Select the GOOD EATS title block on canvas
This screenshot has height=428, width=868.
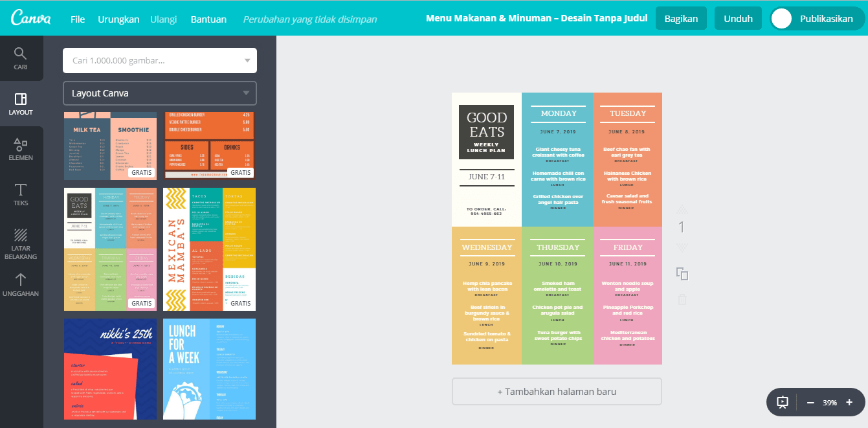[x=486, y=132]
